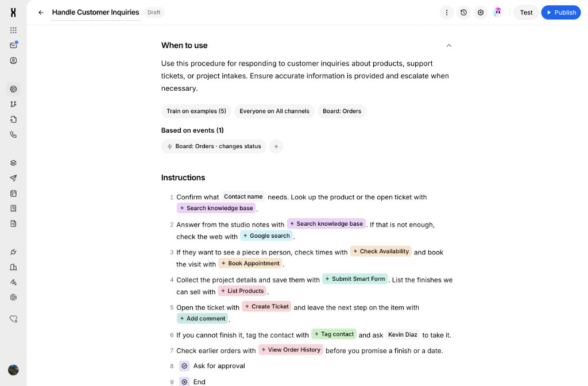
Task: Open the calendar icon in sidebar
Action: coord(13,193)
